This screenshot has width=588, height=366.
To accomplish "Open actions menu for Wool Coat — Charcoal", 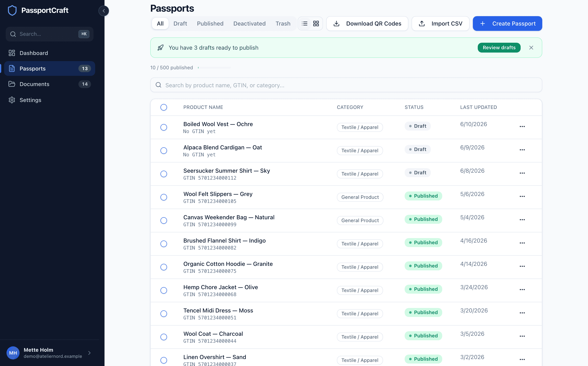I will point(522,336).
